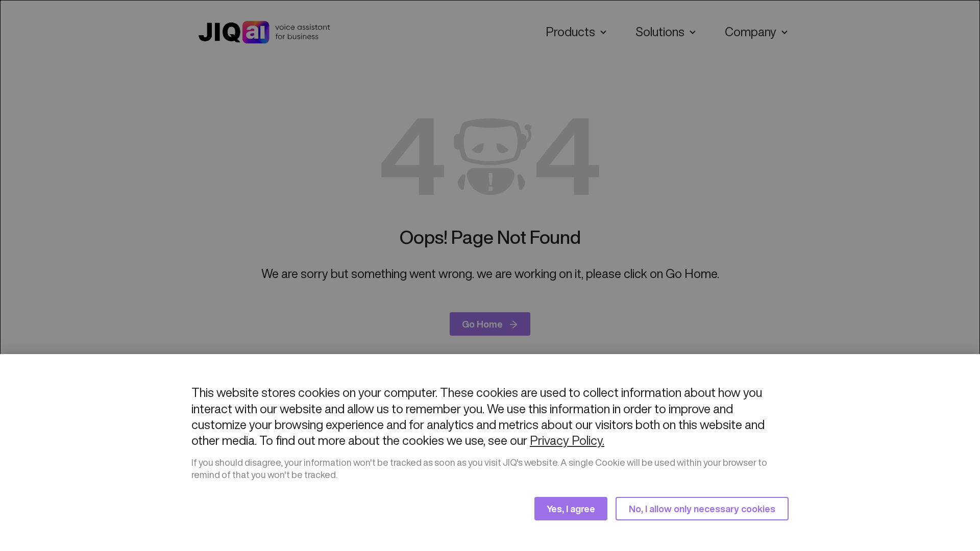
Task: Expand the Solutions dropdown chevron
Action: [693, 33]
